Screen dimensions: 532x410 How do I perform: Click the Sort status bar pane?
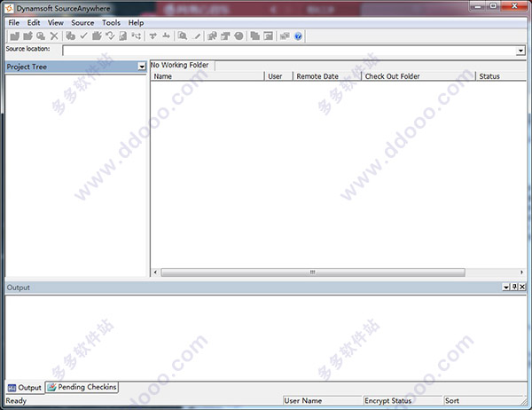(483, 401)
